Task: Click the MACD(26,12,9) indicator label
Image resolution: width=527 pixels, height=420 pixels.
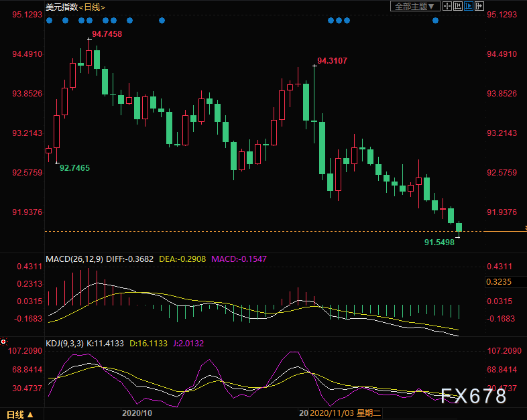Action: [x=74, y=259]
